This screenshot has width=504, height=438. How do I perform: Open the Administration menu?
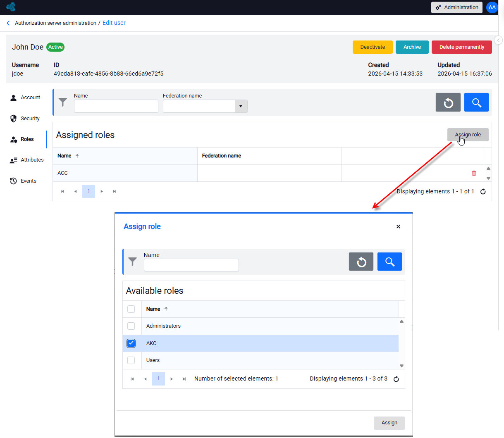tap(457, 7)
